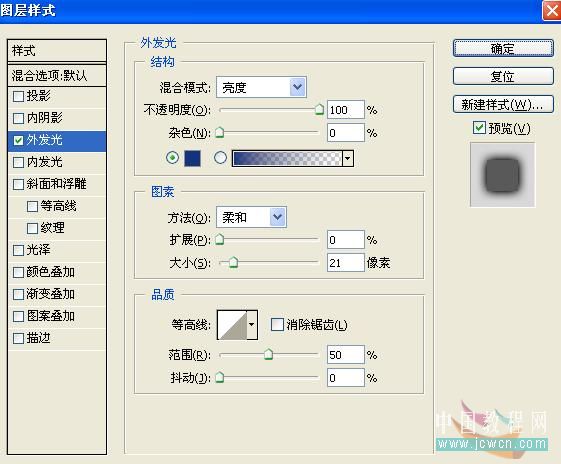The width and height of the screenshot is (561, 464).
Task: Select the 描边 label in the styles list
Action: (38, 338)
